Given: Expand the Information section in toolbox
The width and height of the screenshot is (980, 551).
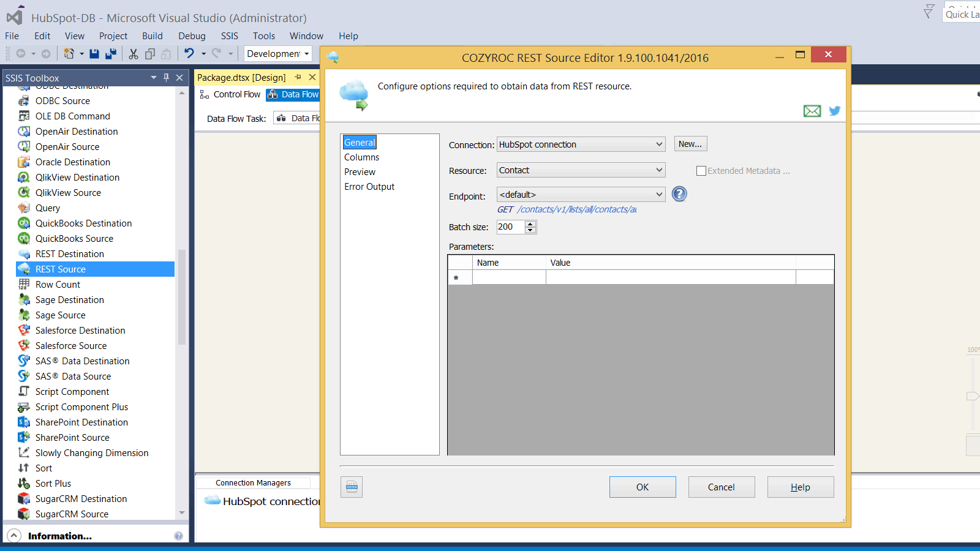Looking at the screenshot, I should coord(14,536).
